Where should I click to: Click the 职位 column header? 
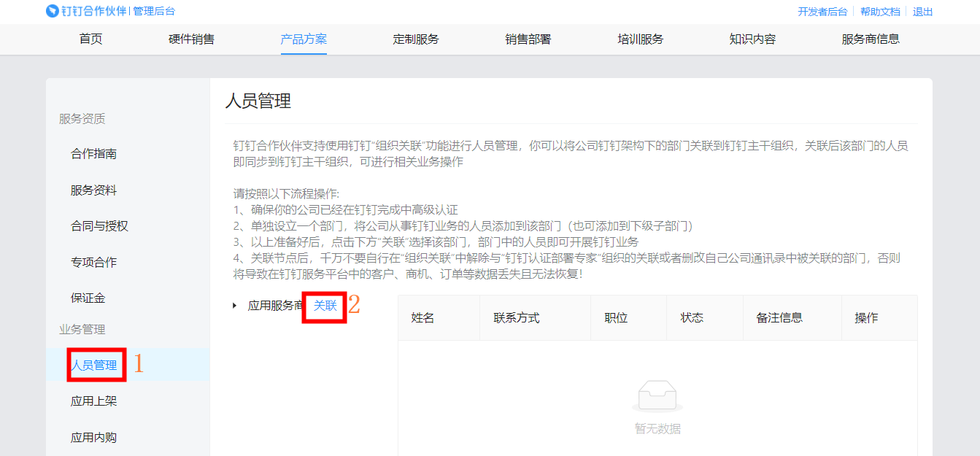click(x=616, y=317)
